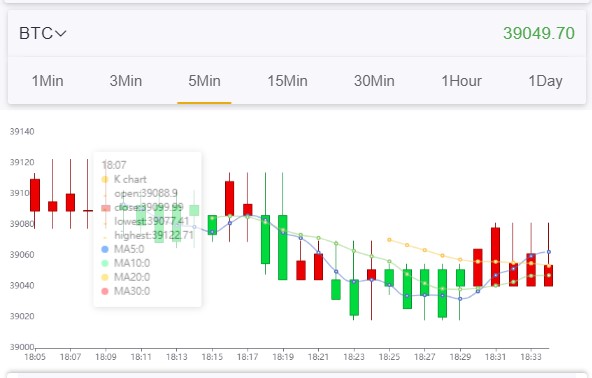Click the MA10:0 green legend dot

105,263
